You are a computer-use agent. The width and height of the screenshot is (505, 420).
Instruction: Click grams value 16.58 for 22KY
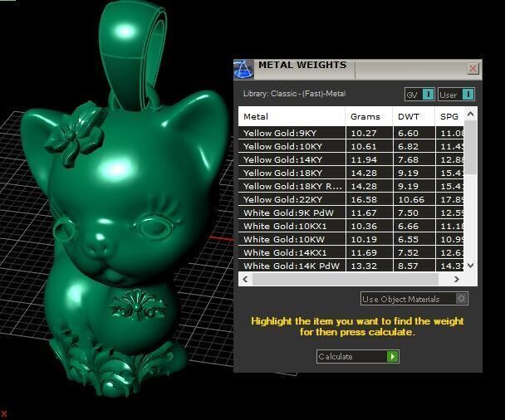pos(364,199)
